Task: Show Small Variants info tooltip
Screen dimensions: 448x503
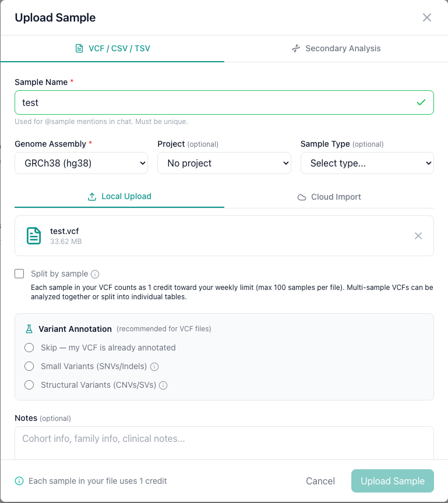Action: pyautogui.click(x=154, y=367)
